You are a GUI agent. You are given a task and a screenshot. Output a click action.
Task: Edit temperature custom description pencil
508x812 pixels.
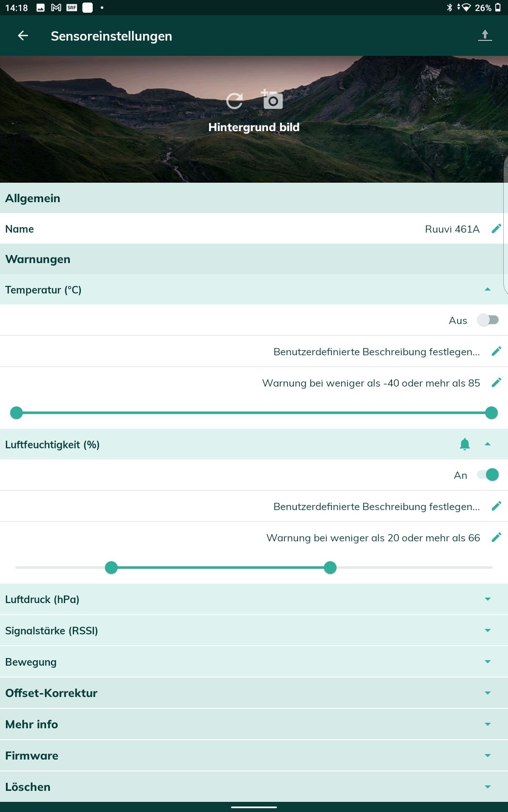[x=497, y=351]
